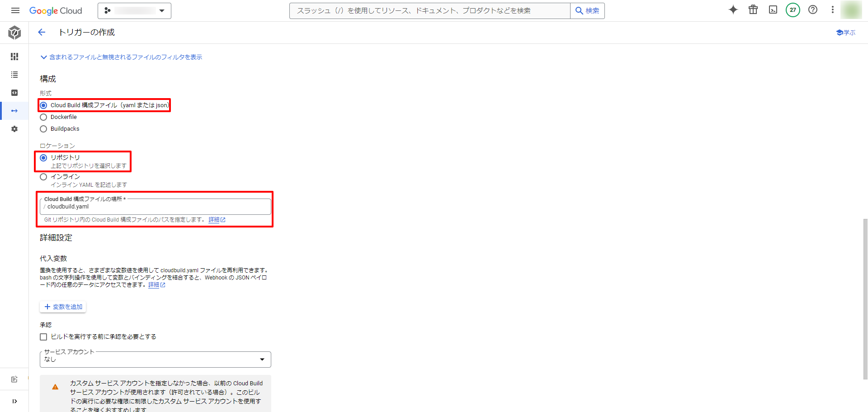Enable approval required before build checkbox
Image resolution: width=868 pixels, height=412 pixels.
43,337
